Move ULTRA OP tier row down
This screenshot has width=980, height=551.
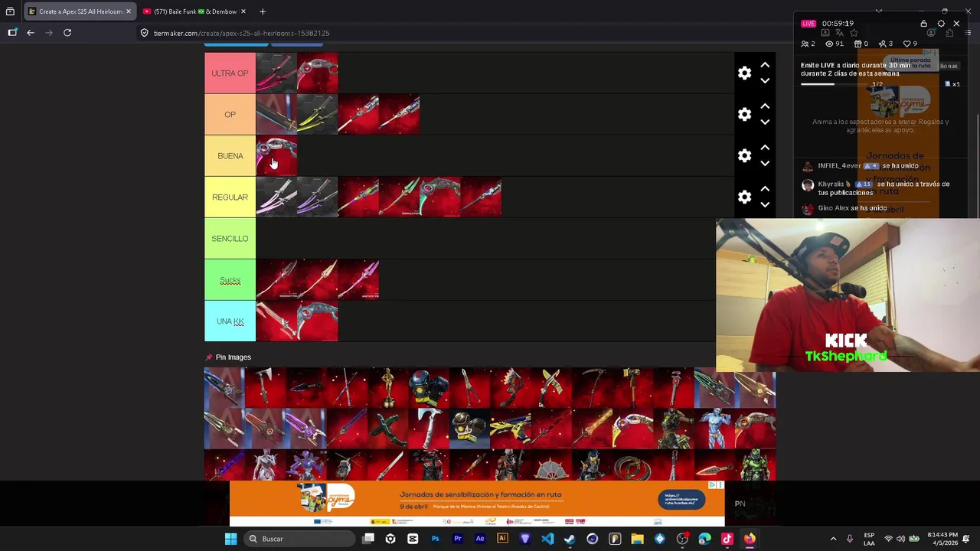pyautogui.click(x=765, y=80)
